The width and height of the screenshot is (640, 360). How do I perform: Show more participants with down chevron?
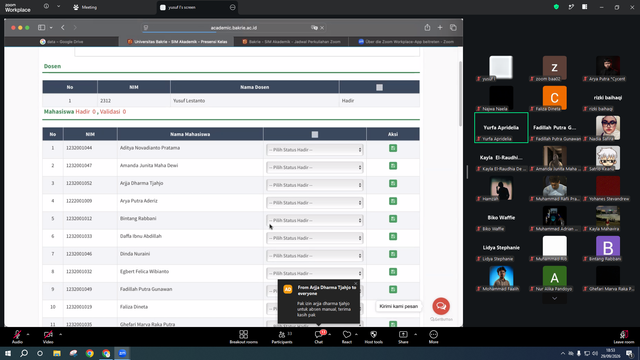coord(554,298)
